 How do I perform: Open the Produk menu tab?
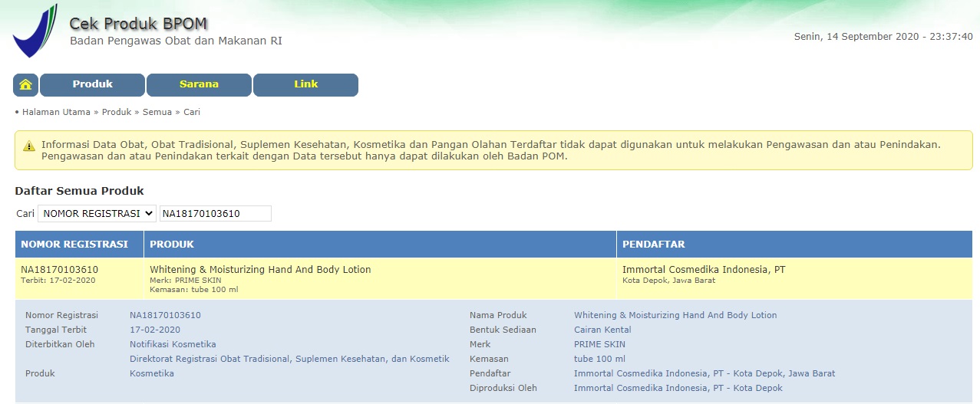coord(92,84)
